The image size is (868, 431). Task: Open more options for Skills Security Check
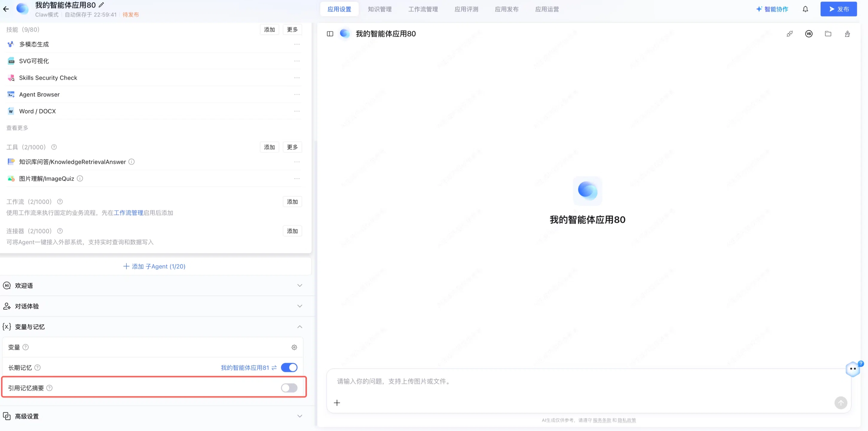point(297,78)
